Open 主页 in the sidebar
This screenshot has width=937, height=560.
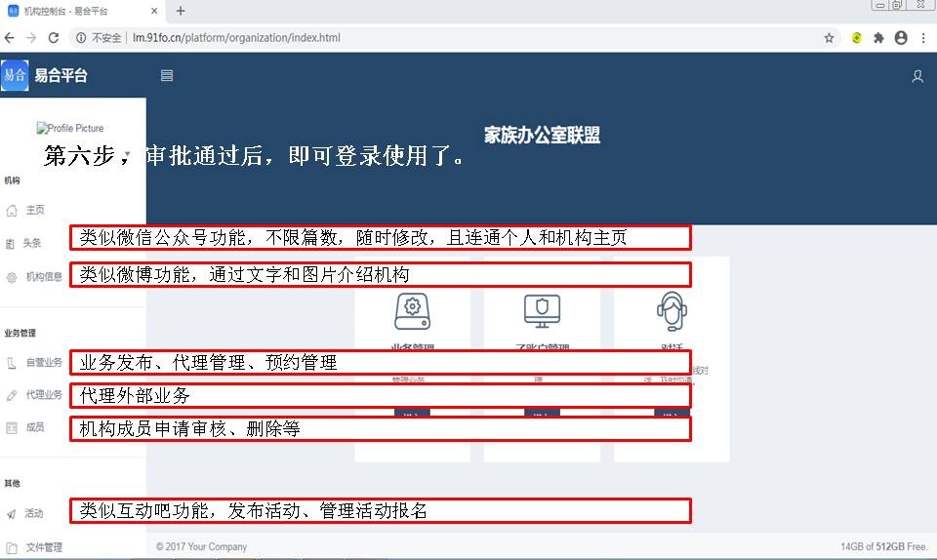pos(34,210)
